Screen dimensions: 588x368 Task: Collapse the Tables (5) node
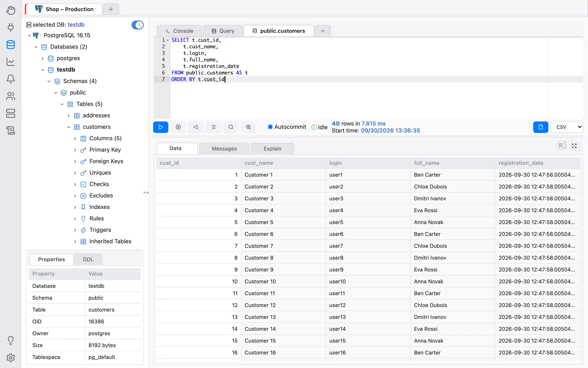tap(62, 104)
